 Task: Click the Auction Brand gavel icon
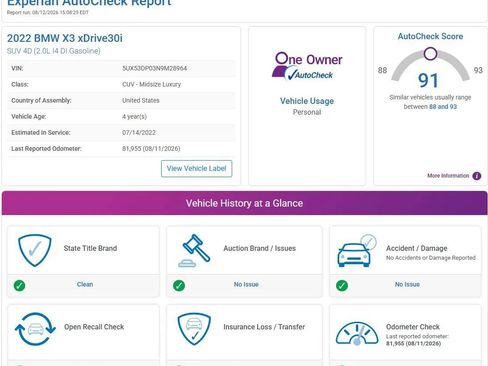click(195, 251)
